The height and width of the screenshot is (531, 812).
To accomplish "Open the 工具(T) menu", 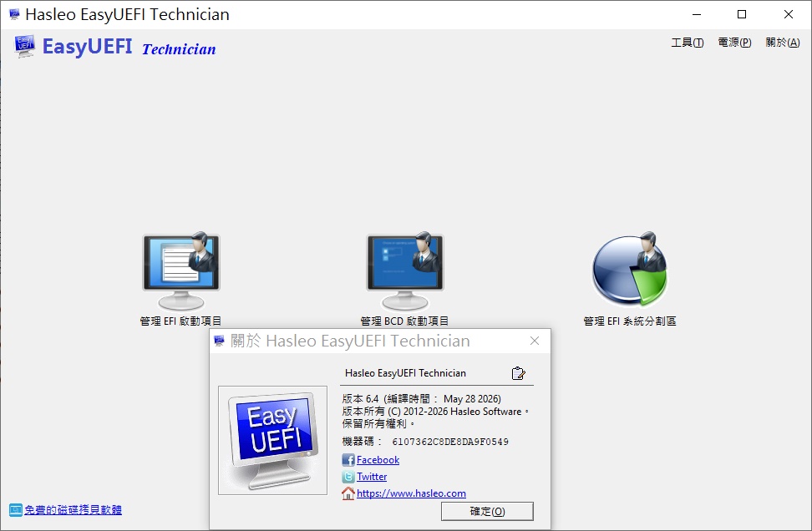I will tap(688, 43).
